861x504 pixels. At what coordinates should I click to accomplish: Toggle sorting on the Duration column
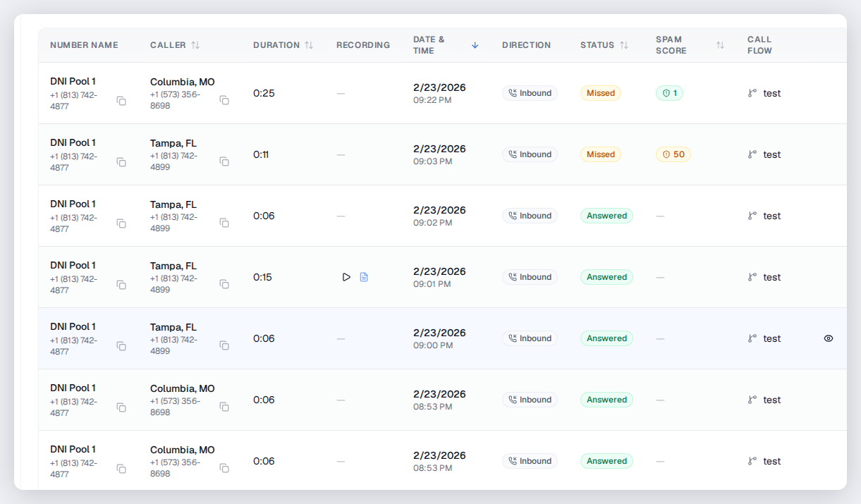(x=310, y=44)
